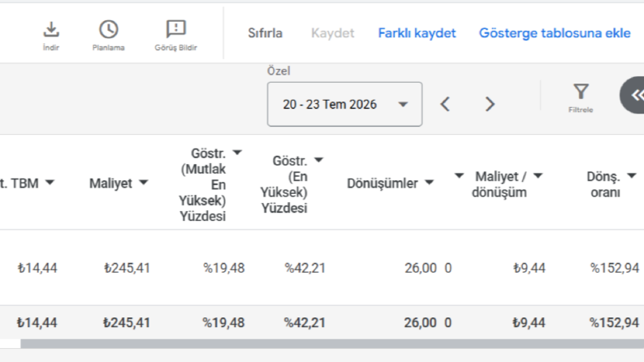This screenshot has height=362, width=644.
Task: Click the horizontal table scrollbar
Action: click(332, 344)
